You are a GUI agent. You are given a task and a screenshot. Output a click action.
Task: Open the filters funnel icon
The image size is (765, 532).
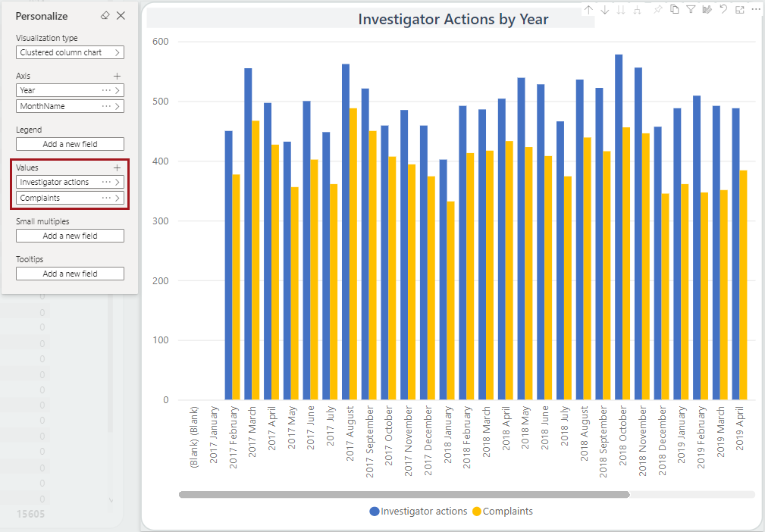[691, 10]
